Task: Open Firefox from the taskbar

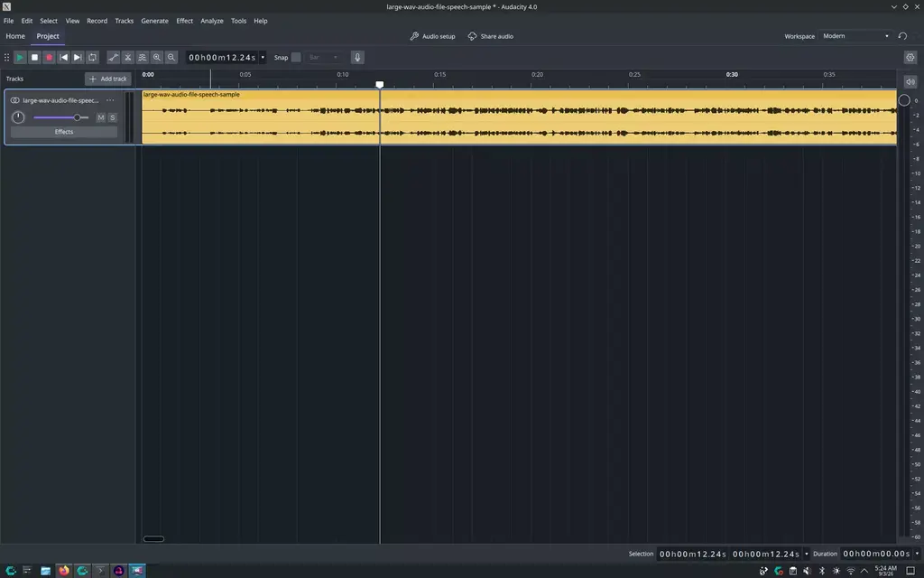Action: click(64, 571)
